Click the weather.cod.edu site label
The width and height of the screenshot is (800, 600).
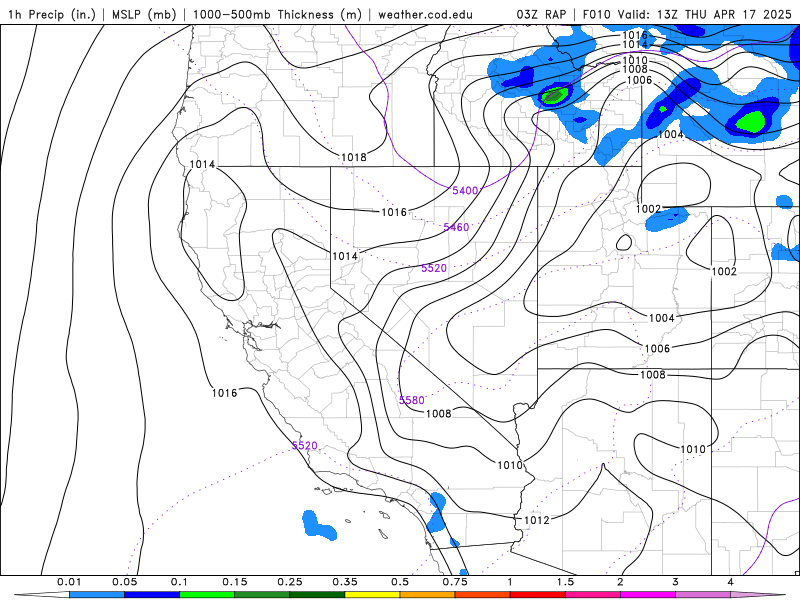click(x=425, y=14)
